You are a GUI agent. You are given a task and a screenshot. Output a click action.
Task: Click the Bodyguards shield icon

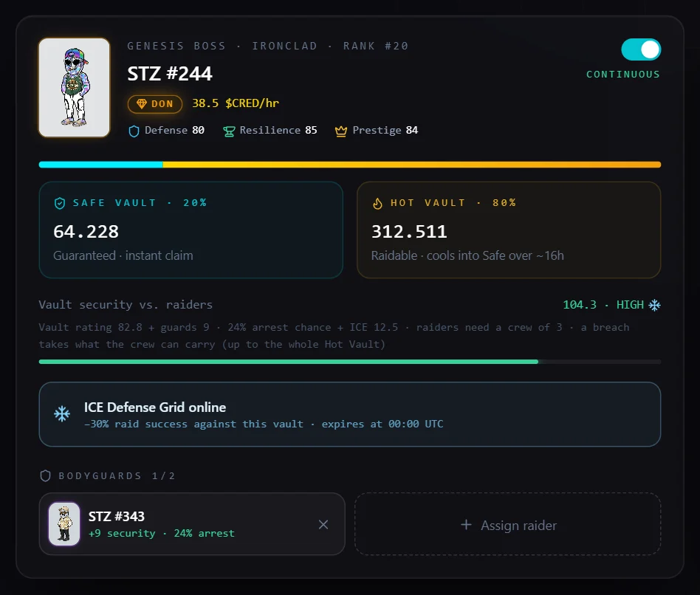coord(45,476)
